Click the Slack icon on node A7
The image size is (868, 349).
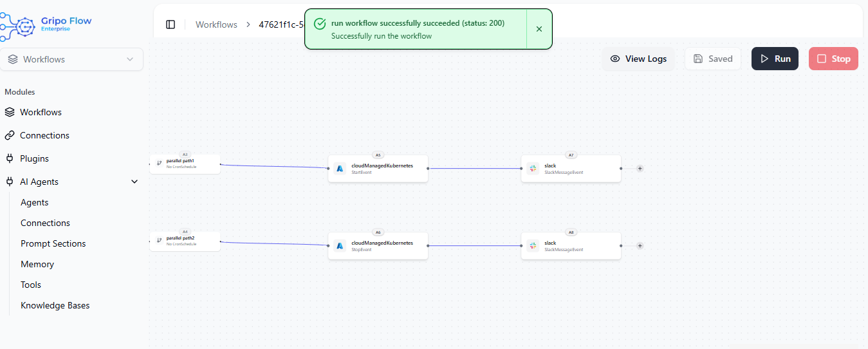[533, 169]
